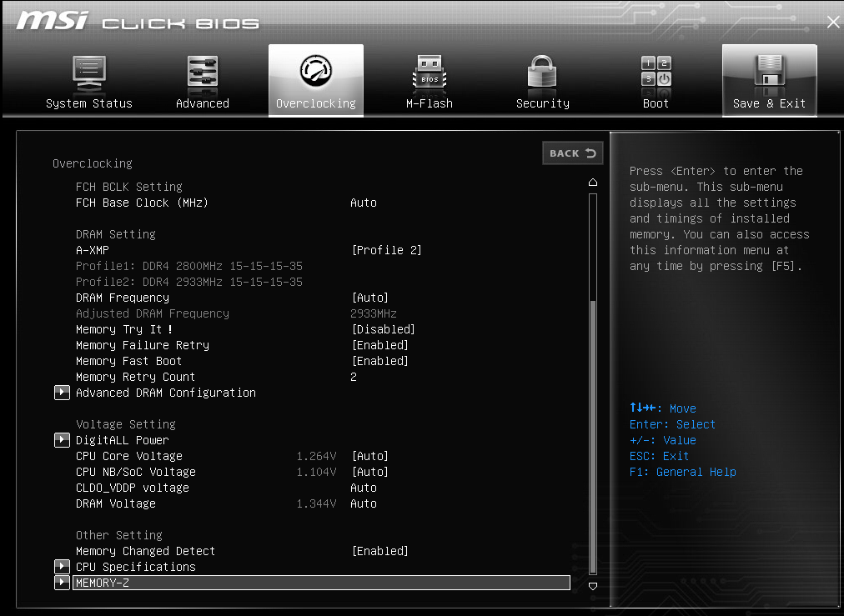The height and width of the screenshot is (616, 844).
Task: Click the ESC: Exit hint
Action: coord(659,456)
